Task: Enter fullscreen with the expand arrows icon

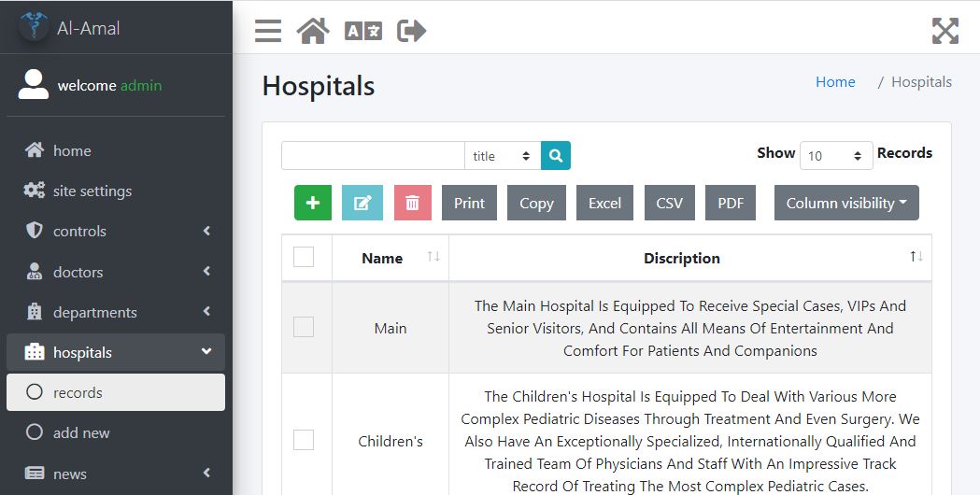Action: point(945,31)
